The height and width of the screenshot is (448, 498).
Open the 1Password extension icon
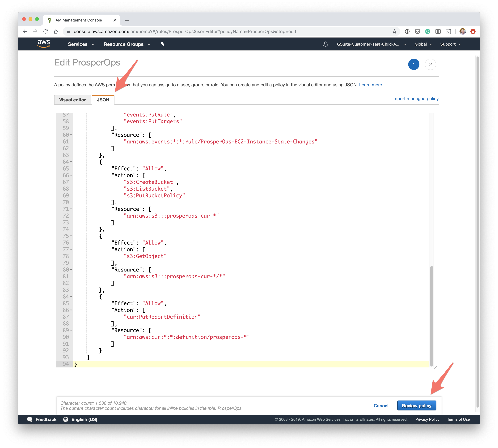407,31
